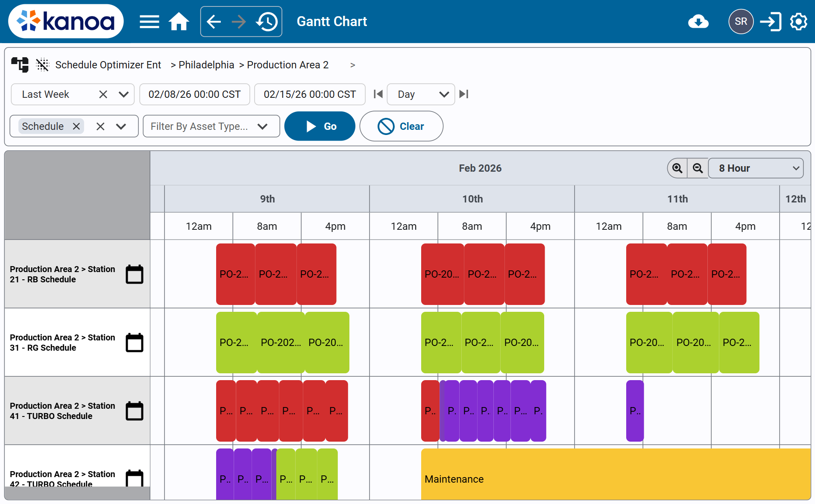This screenshot has height=504, width=815.
Task: Click the Home icon in the header
Action: (179, 21)
